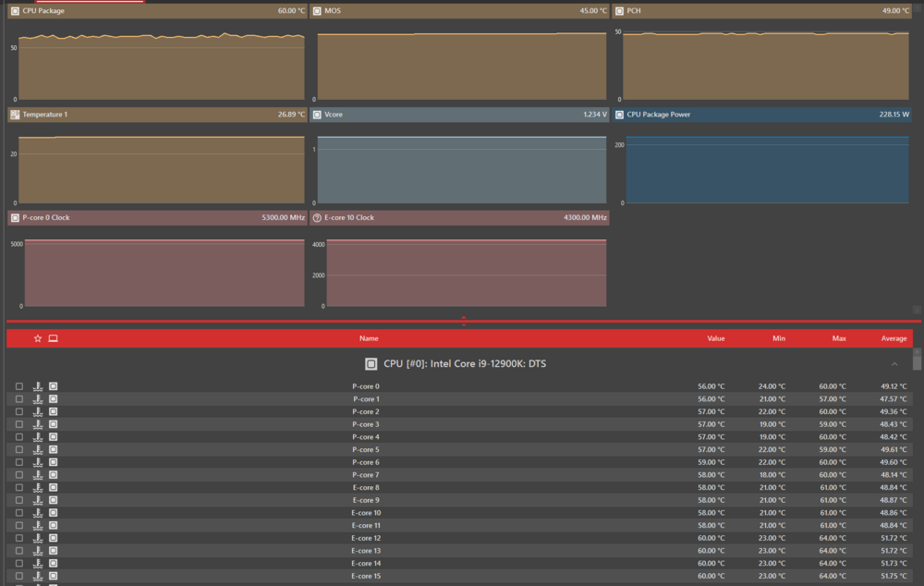Viewport: 924px width, 586px height.
Task: Click the thermometer icon in P-core 0 row
Action: (x=38, y=386)
